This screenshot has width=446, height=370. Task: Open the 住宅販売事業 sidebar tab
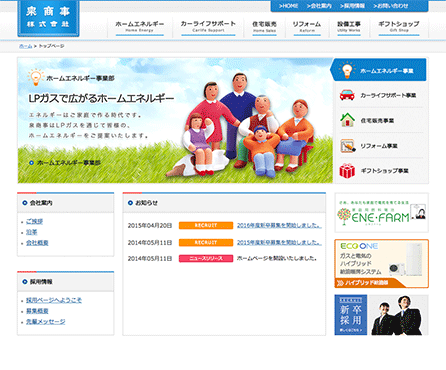pos(381,120)
